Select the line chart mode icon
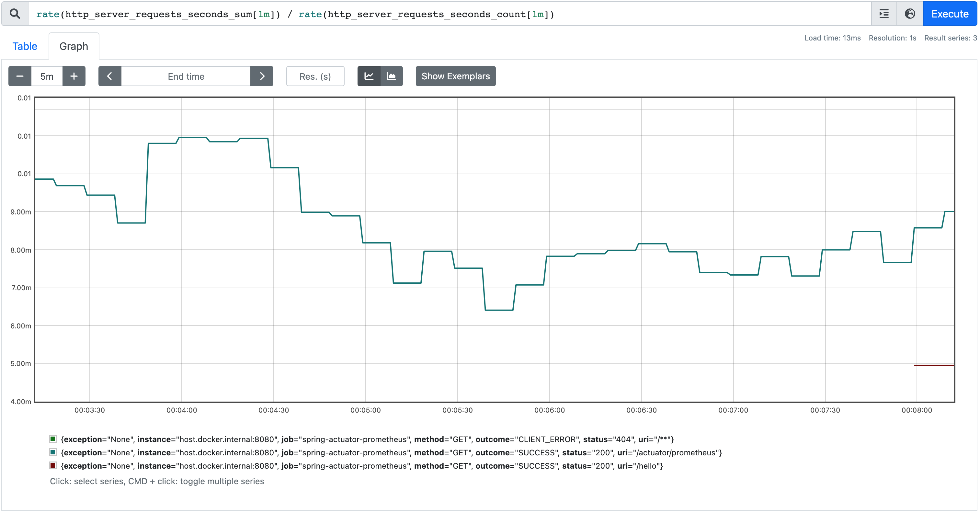 click(369, 76)
